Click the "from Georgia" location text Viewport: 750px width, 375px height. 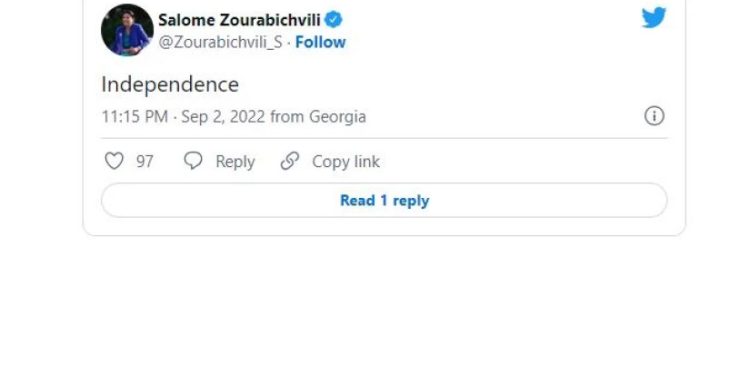coord(318,117)
